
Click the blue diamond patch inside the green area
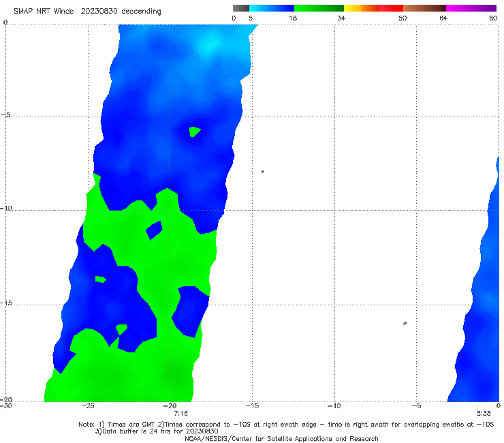[x=154, y=230]
